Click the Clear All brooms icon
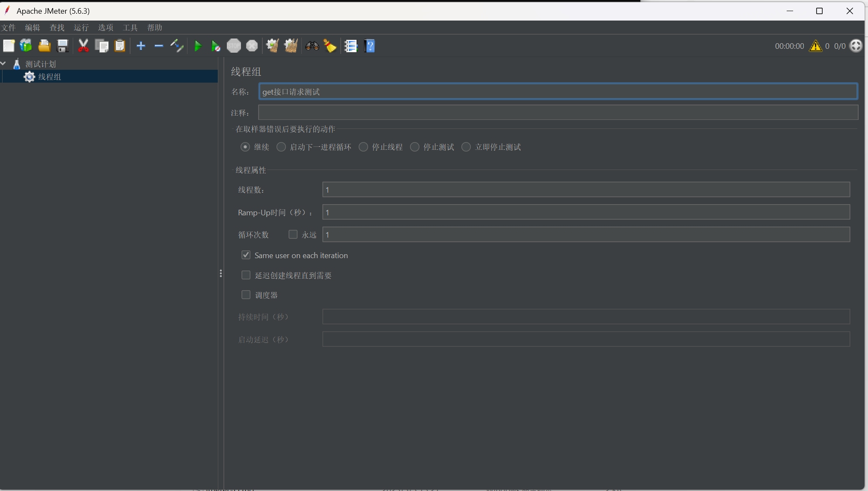Image resolution: width=868 pixels, height=491 pixels. click(x=291, y=46)
